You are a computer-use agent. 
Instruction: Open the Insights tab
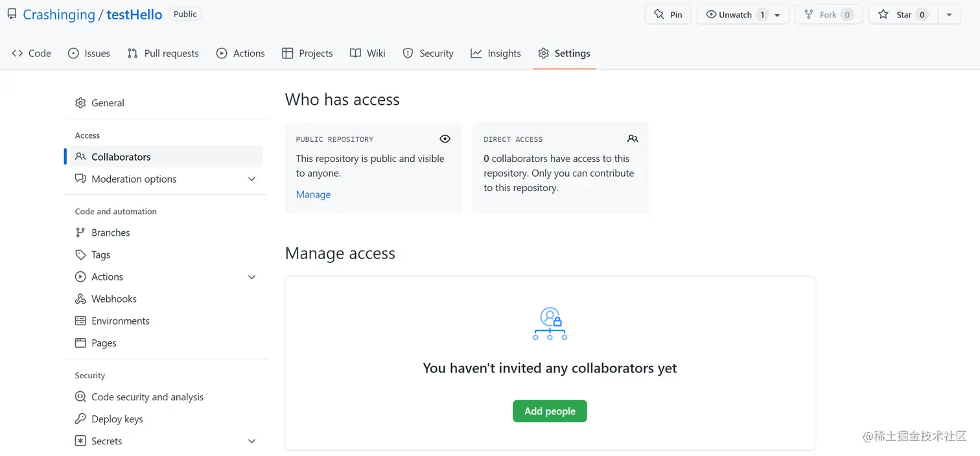496,53
